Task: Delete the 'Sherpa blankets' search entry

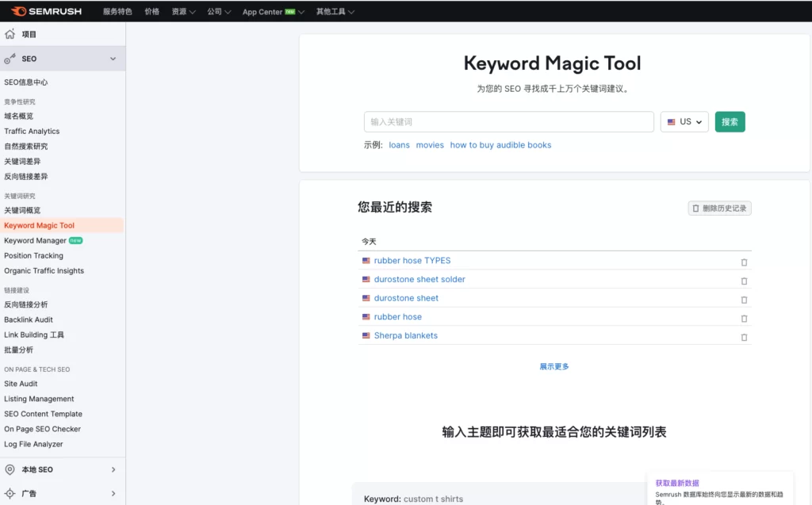Action: 744,337
